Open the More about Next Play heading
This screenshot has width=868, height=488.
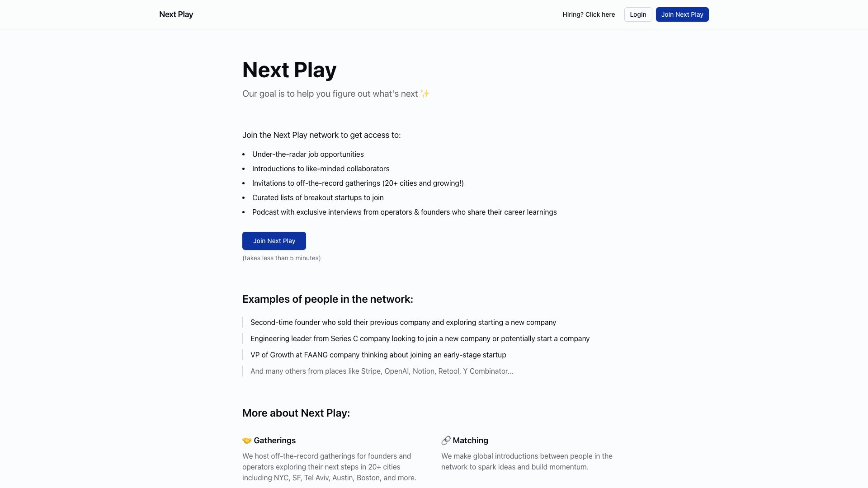[296, 413]
